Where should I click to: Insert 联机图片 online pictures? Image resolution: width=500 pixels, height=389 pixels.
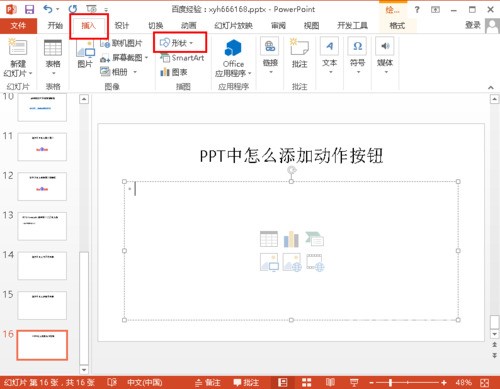[121, 43]
